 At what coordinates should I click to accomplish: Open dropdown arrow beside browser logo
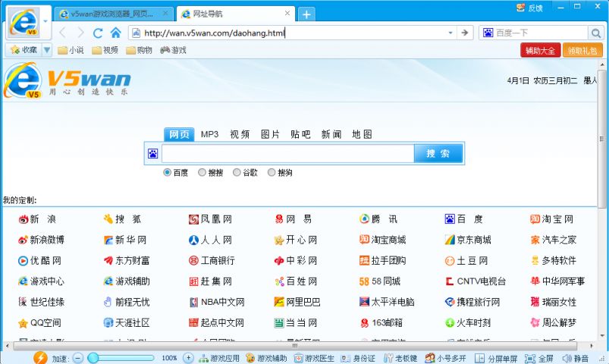(46, 21)
